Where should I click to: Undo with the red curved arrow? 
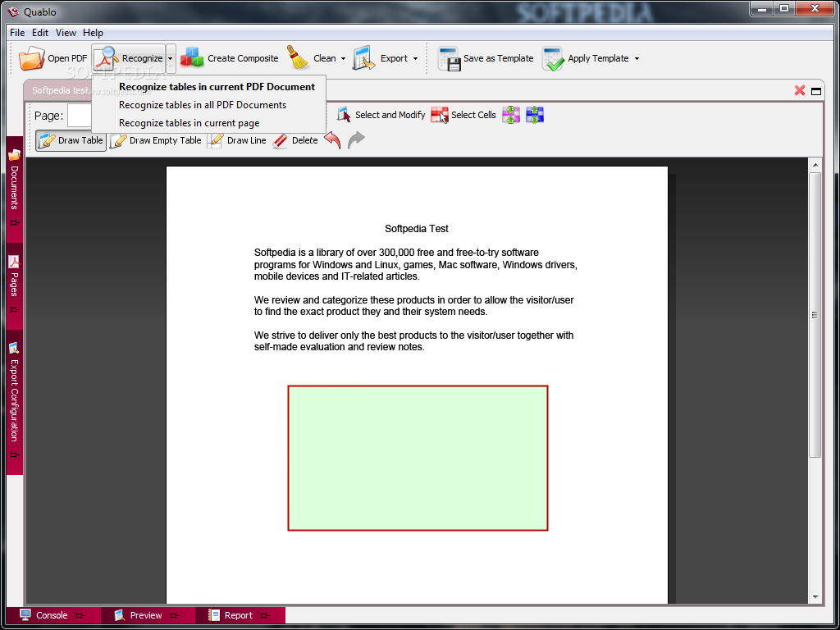click(x=333, y=140)
